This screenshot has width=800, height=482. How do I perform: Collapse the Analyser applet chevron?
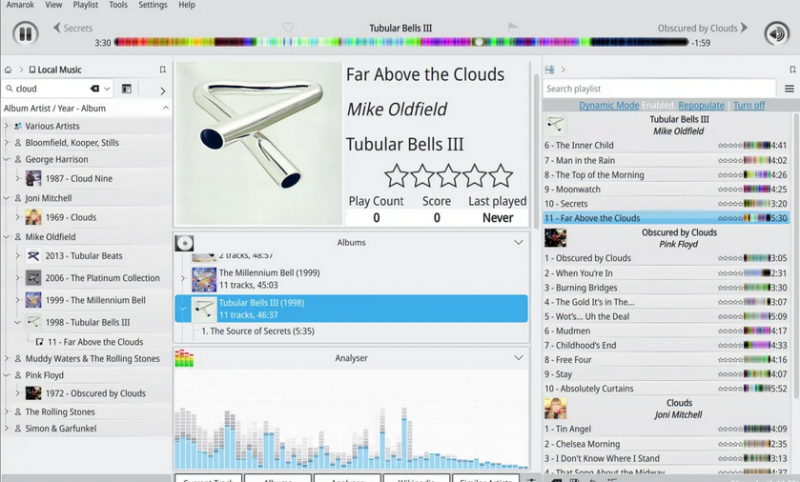[x=518, y=358]
